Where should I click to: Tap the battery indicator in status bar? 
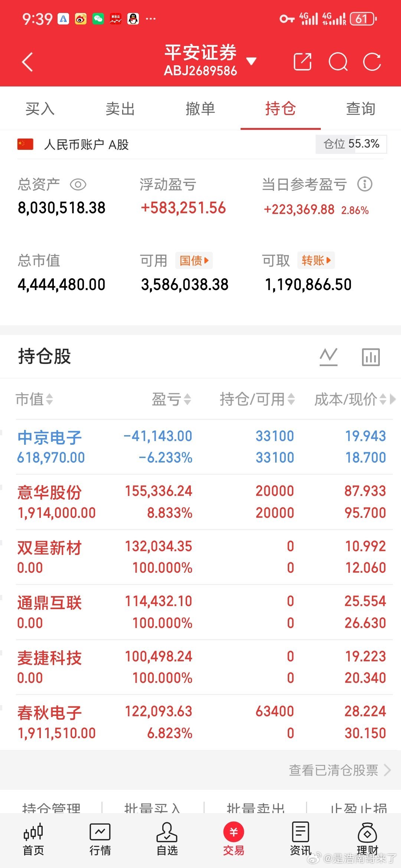click(363, 19)
